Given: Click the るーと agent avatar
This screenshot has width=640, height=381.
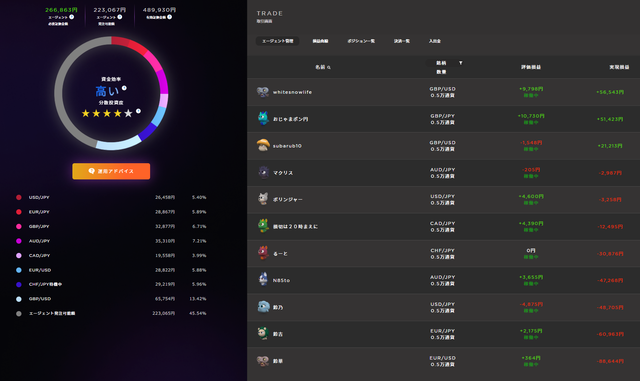Looking at the screenshot, I should point(263,253).
